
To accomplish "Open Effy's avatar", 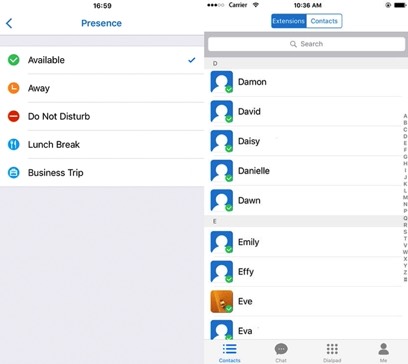I will click(222, 272).
